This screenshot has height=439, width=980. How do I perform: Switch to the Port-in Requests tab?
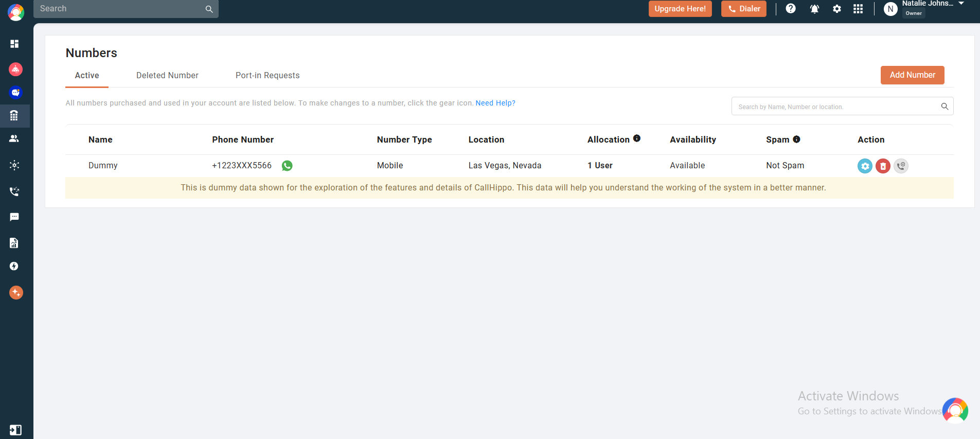[x=268, y=76]
